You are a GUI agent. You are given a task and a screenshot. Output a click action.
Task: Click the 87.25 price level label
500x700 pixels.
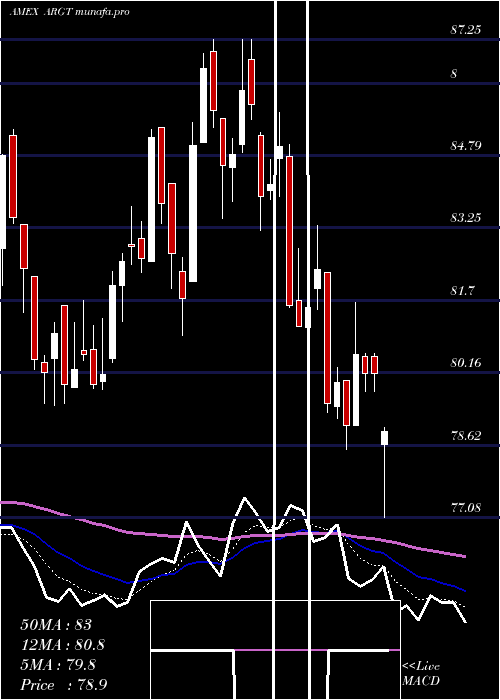466,30
